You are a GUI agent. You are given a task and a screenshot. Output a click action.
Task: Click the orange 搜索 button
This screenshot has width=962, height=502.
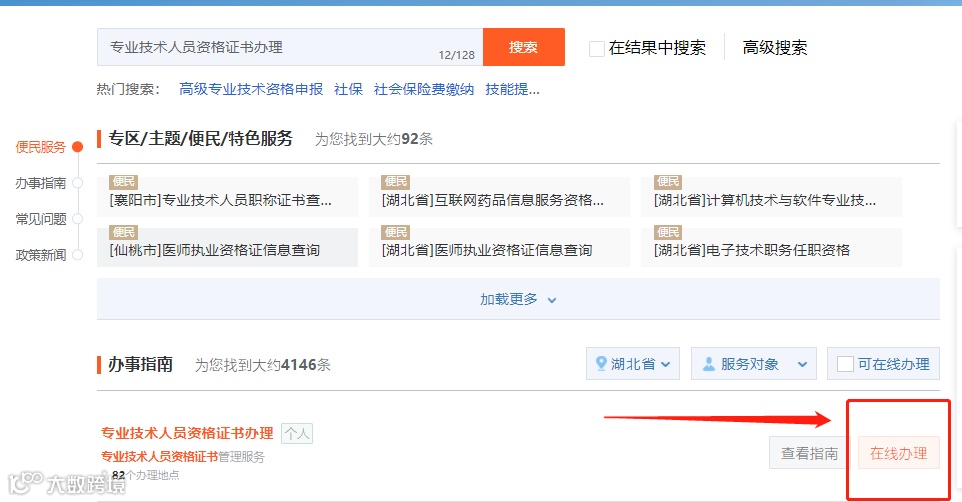pyautogui.click(x=523, y=47)
